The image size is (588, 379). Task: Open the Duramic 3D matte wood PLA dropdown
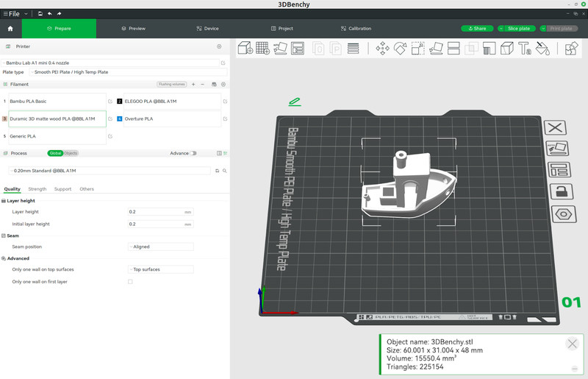coord(57,118)
